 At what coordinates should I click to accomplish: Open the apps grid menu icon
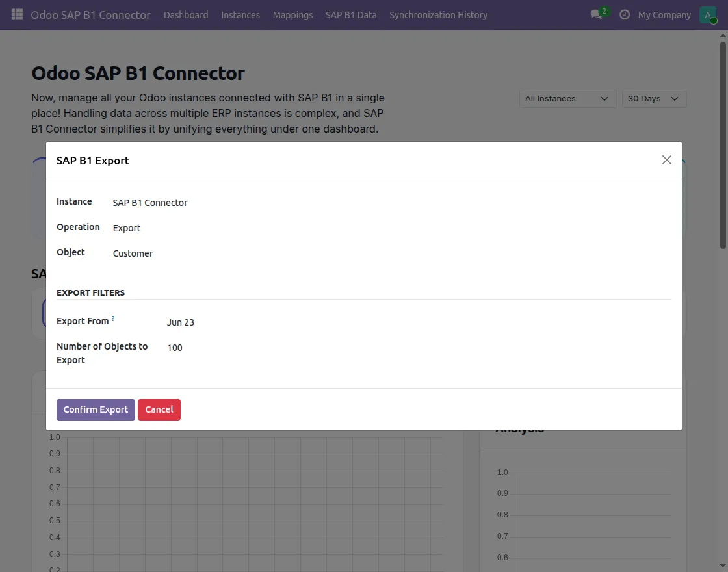click(x=17, y=15)
